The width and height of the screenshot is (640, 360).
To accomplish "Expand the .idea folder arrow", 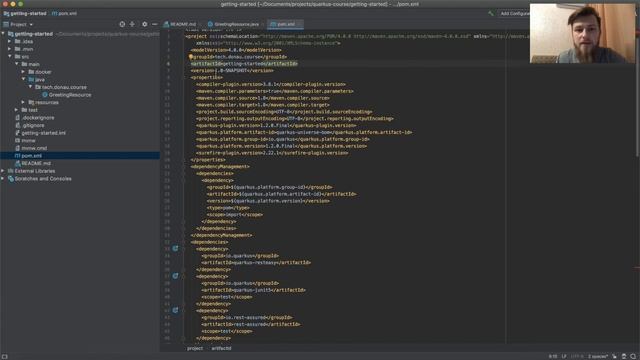I will 10,41.
